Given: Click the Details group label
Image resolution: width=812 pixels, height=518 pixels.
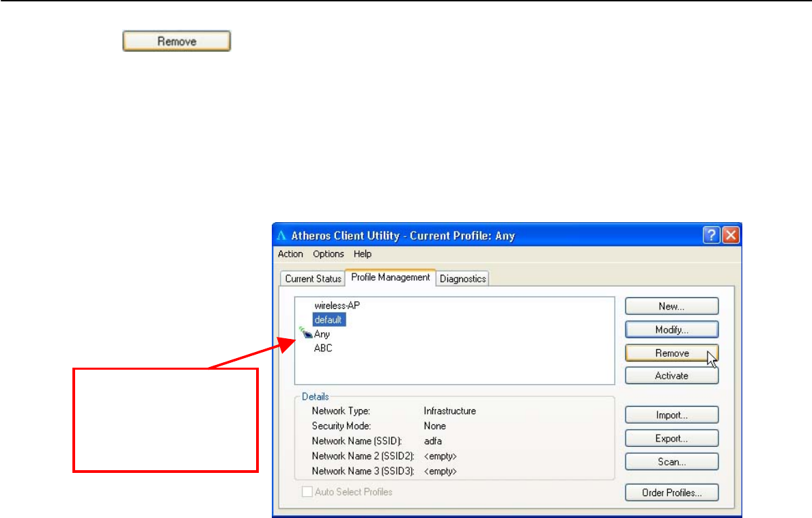Looking at the screenshot, I should [315, 396].
